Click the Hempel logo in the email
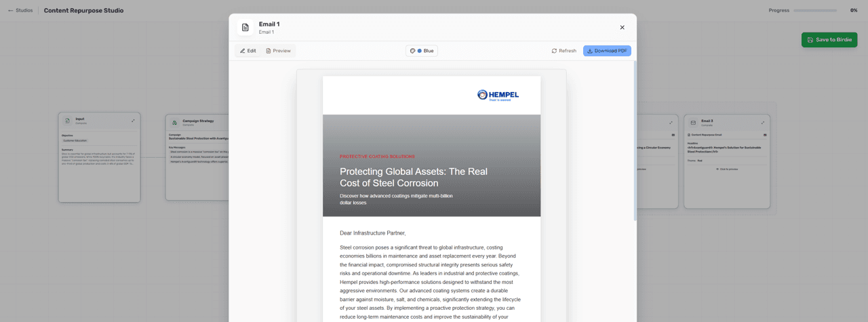The image size is (868, 322). tap(498, 95)
